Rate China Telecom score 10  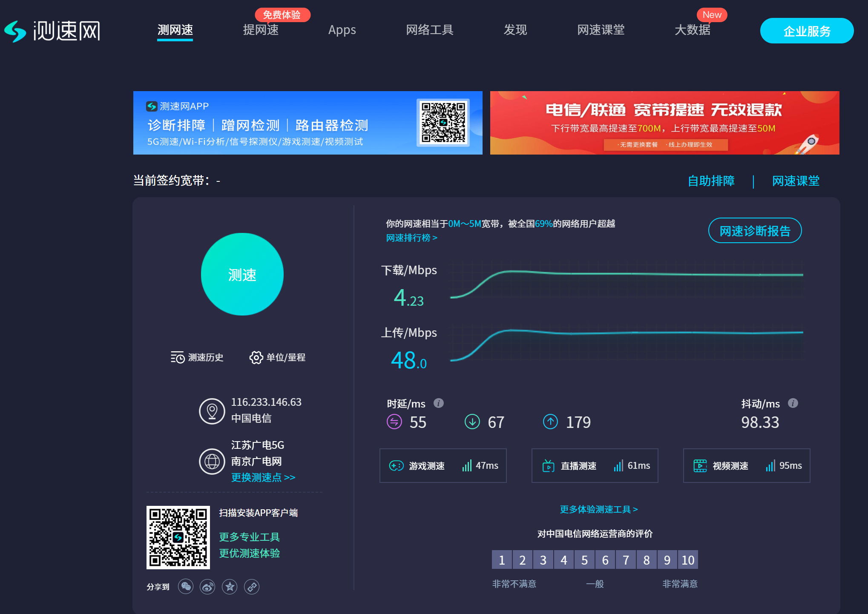[x=688, y=559]
